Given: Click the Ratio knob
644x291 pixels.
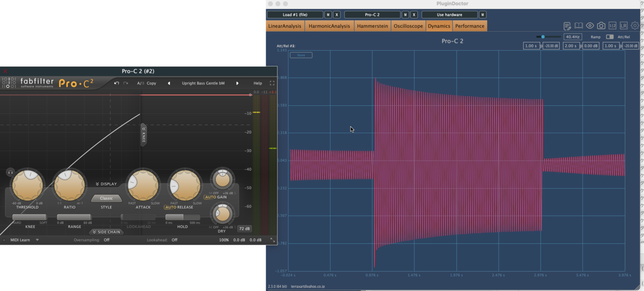Looking at the screenshot, I should point(70,185).
